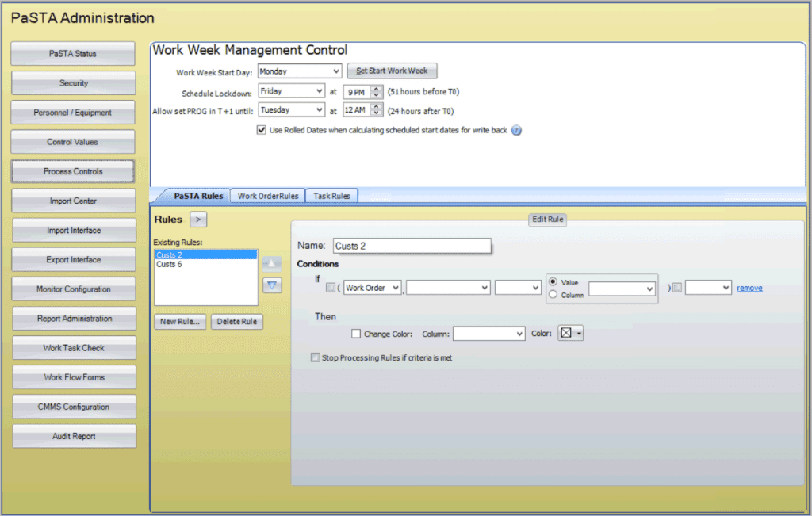Screen dimensions: 812x516
Task: Open the Work Week Start Day dropdown
Action: pyautogui.click(x=300, y=71)
